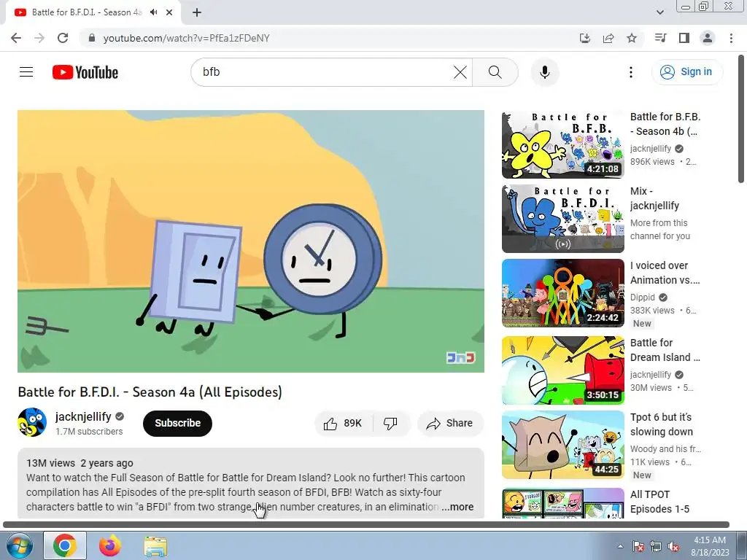Click the horizontal scrollbar
This screenshot has width=747, height=560.
click(x=366, y=524)
